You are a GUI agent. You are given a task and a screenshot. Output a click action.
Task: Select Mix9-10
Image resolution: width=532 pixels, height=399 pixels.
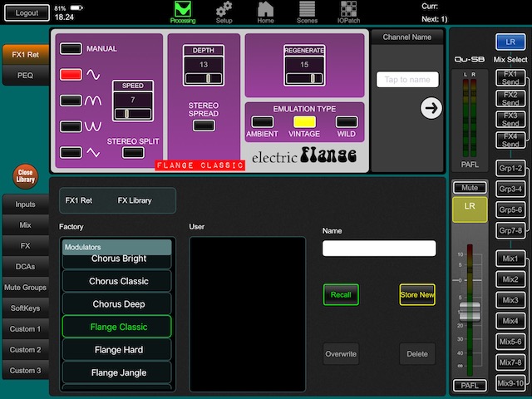(x=510, y=383)
